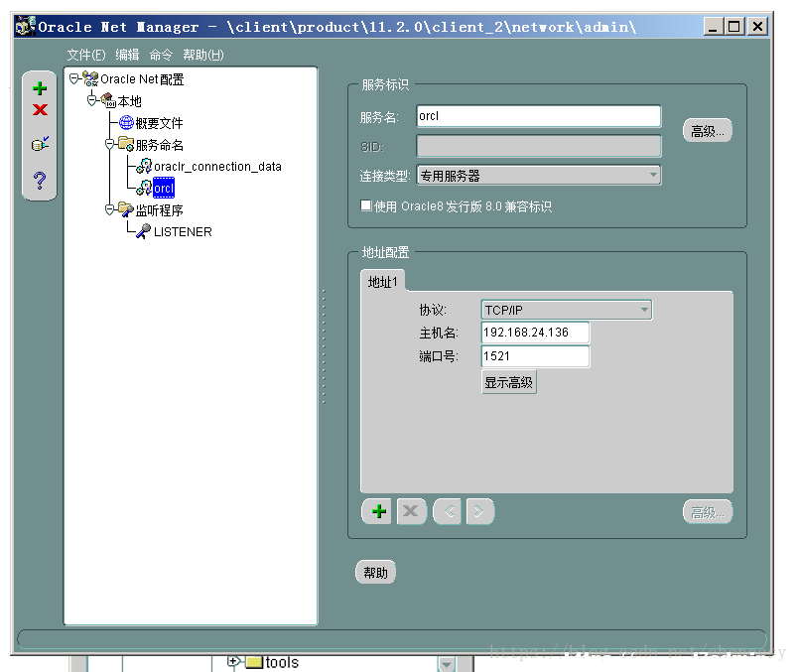This screenshot has height=672, width=798.
Task: Click the previous address left arrow button
Action: [x=448, y=511]
